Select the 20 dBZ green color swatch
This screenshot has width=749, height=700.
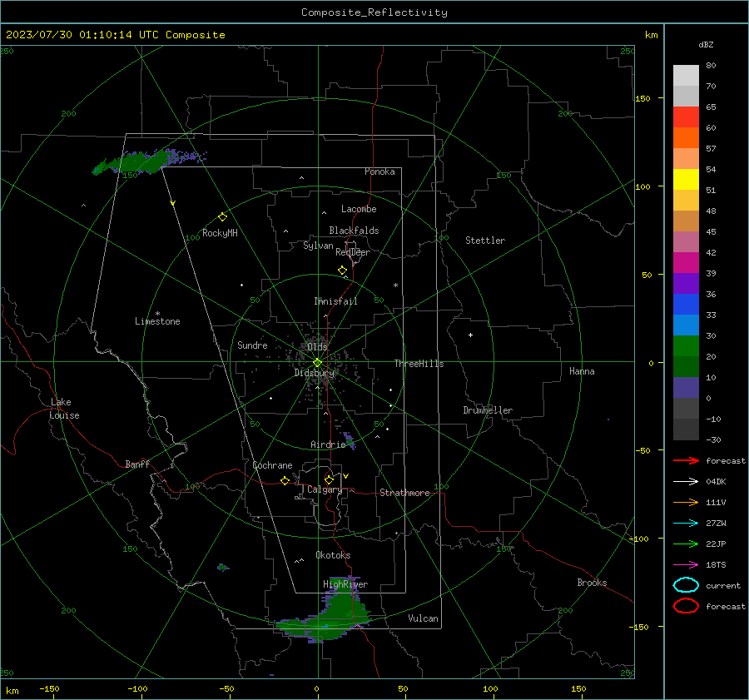coord(686,345)
